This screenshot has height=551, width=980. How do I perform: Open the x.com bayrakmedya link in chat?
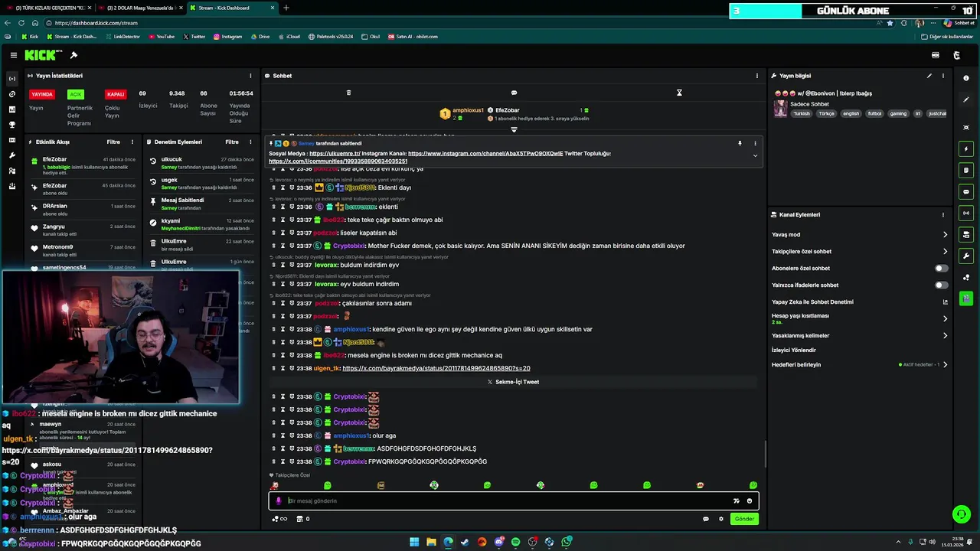[x=436, y=368]
